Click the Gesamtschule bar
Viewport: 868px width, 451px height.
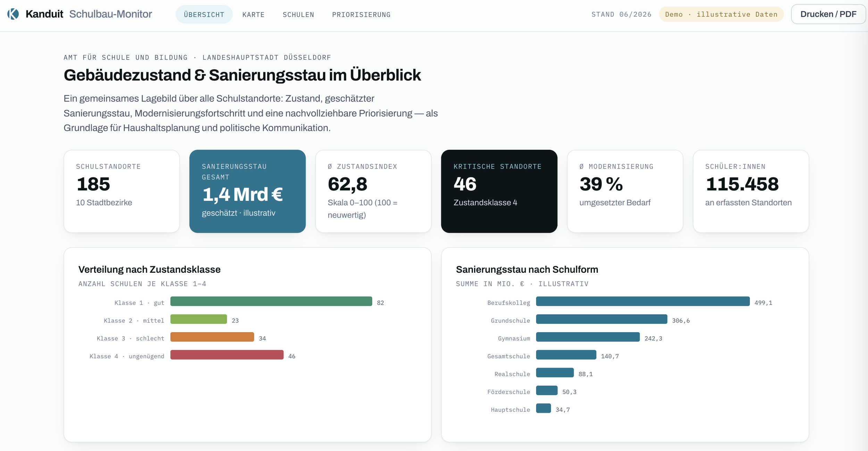[566, 355]
